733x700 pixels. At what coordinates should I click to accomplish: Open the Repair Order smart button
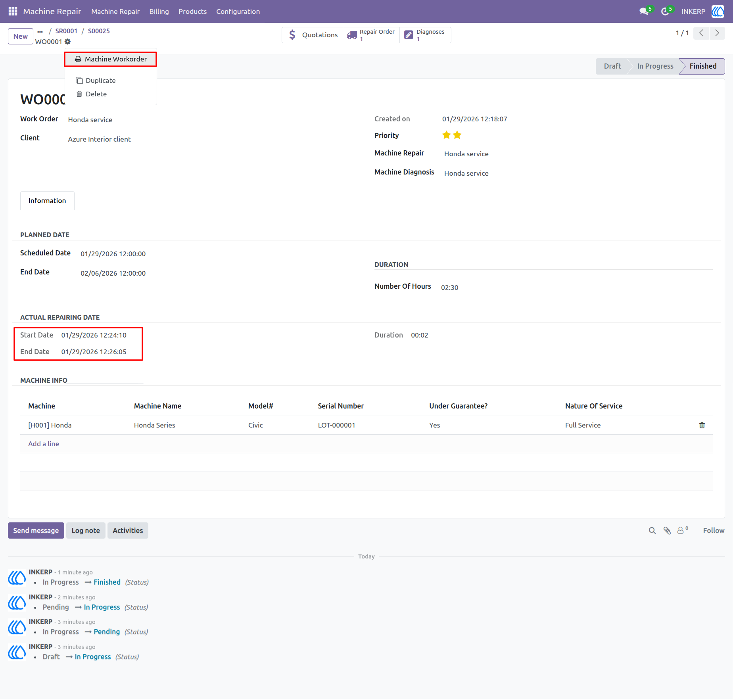point(371,35)
